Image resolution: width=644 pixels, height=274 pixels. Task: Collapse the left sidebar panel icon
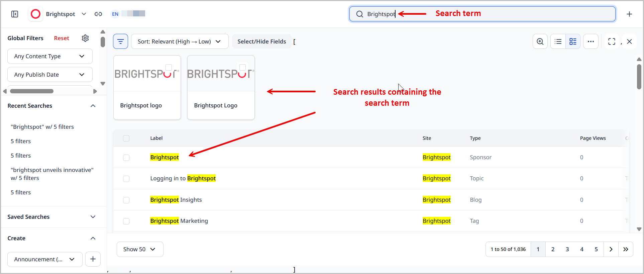coord(15,14)
